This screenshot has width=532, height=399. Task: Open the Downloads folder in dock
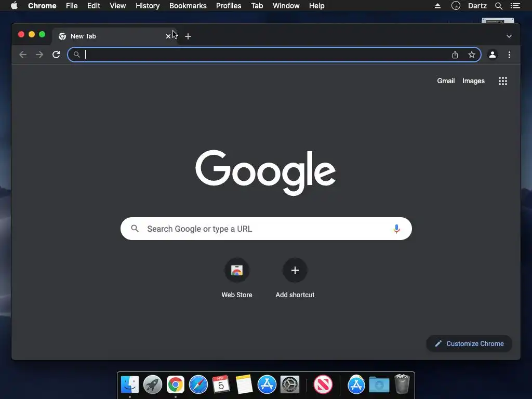tap(379, 385)
